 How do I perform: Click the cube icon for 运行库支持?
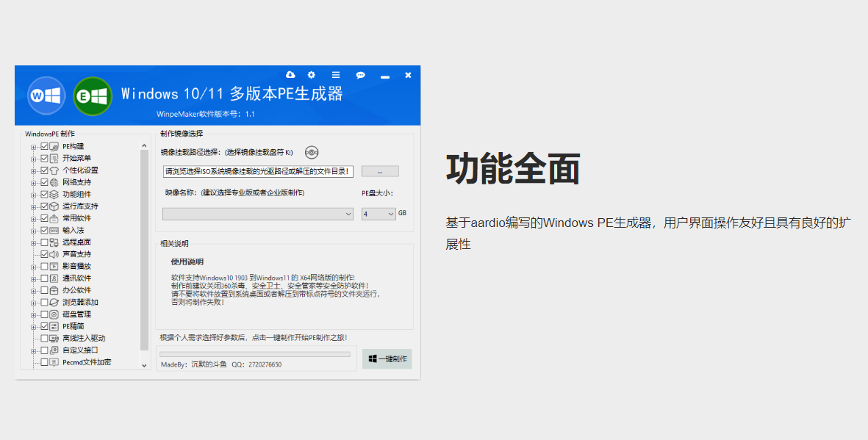pyautogui.click(x=54, y=206)
